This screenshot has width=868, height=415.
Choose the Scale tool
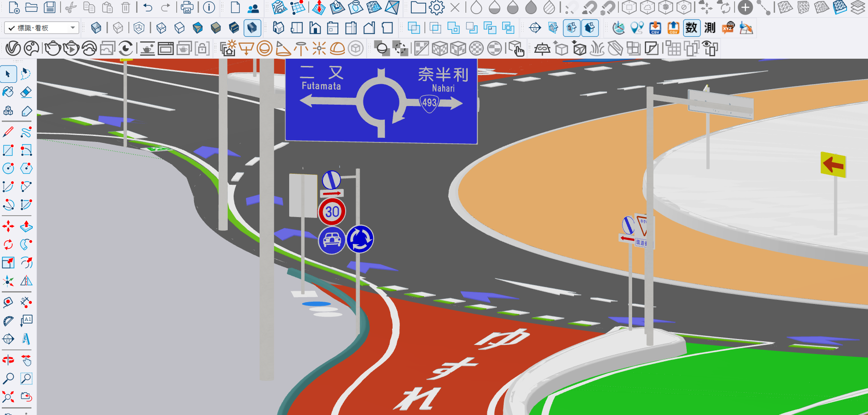8,263
